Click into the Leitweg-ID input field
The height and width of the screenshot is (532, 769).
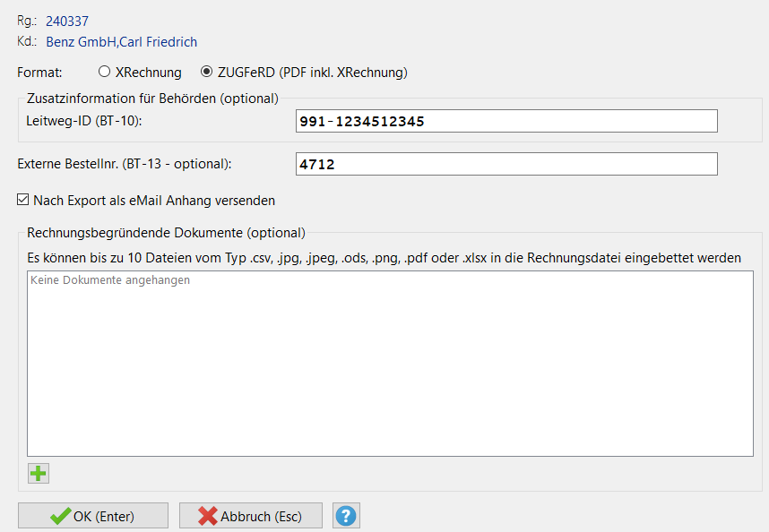(x=506, y=121)
